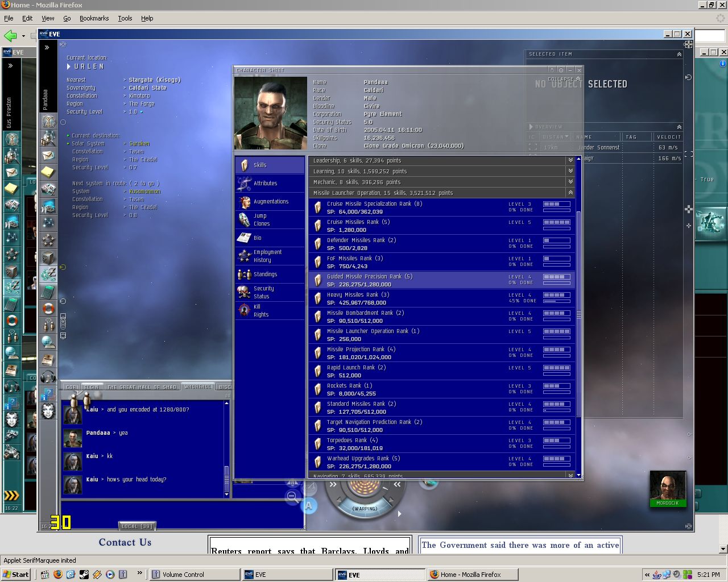This screenshot has height=582, width=728.
Task: Open headphones jukebox icon in front EVE sidebar
Action: coord(48,376)
